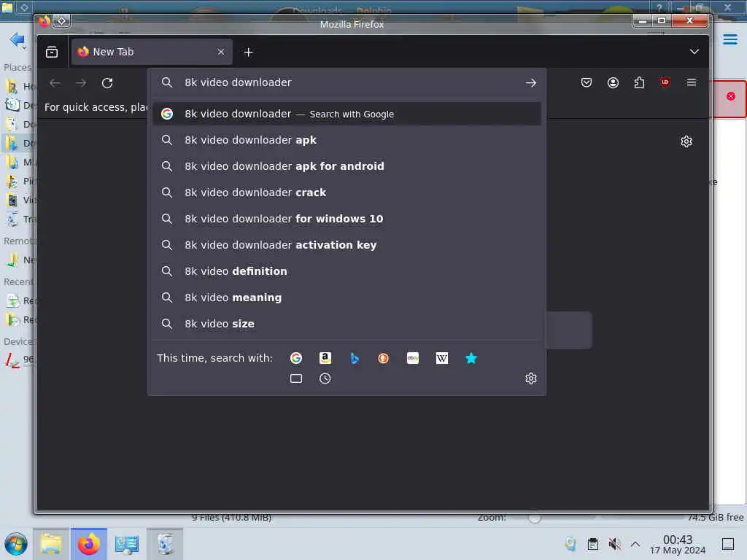747x560 pixels.
Task: Search this time with DuckDuckGo
Action: (383, 358)
